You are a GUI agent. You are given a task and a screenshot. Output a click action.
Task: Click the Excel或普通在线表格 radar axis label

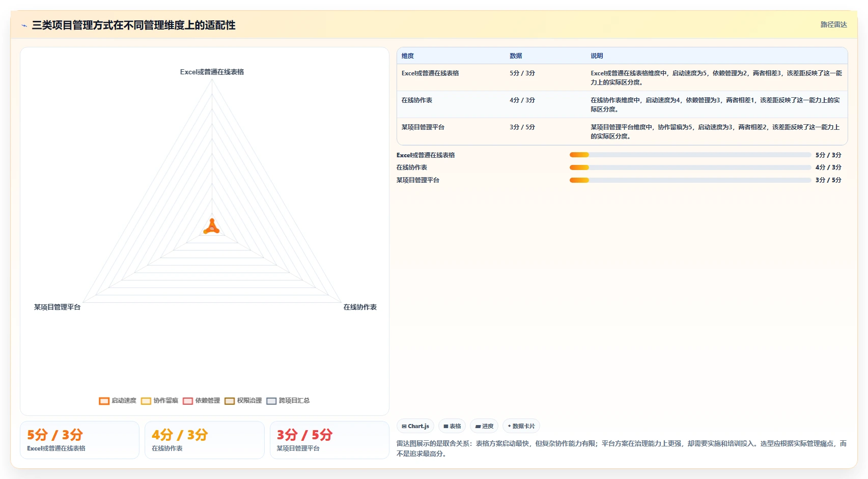pyautogui.click(x=212, y=72)
